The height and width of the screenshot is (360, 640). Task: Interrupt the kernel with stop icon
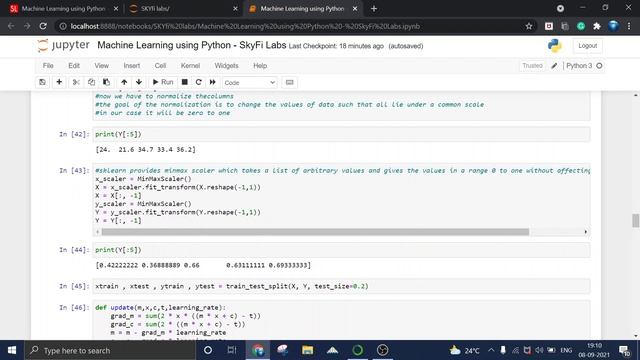(x=184, y=82)
